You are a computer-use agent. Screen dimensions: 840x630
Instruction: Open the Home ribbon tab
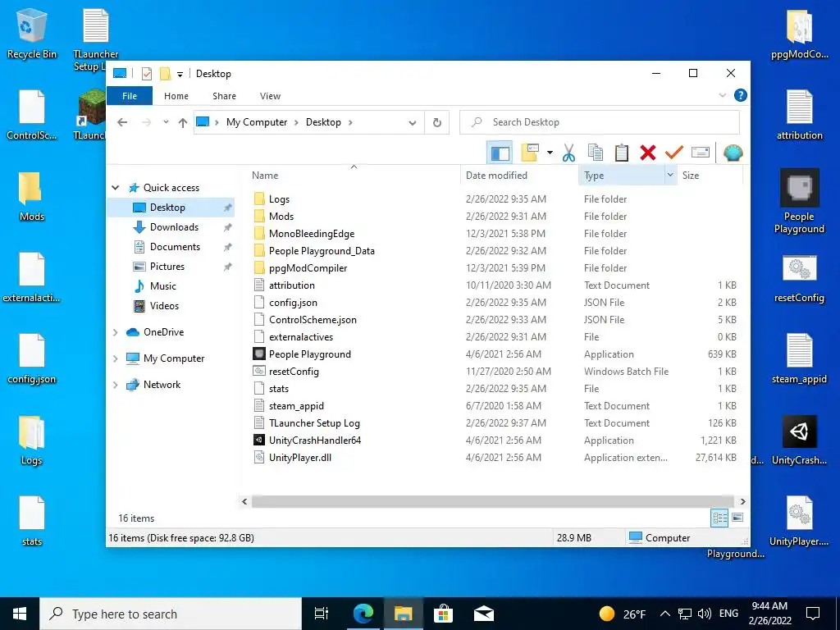coord(176,96)
